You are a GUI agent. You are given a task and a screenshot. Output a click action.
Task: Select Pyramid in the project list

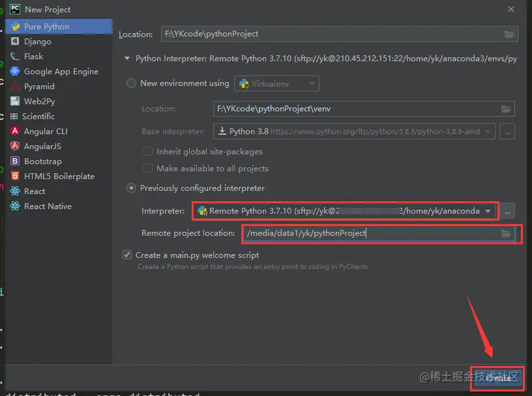point(59,86)
